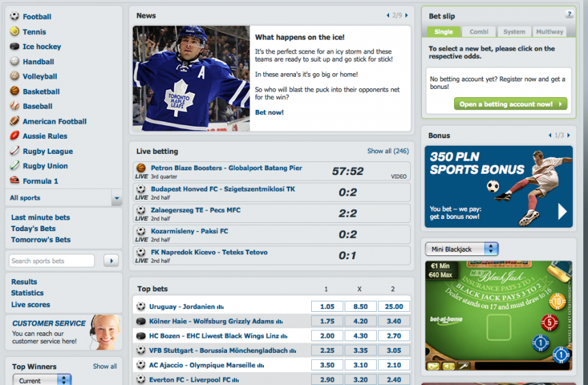Click the Football soccer ball icon
The height and width of the screenshot is (385, 588).
coord(14,16)
